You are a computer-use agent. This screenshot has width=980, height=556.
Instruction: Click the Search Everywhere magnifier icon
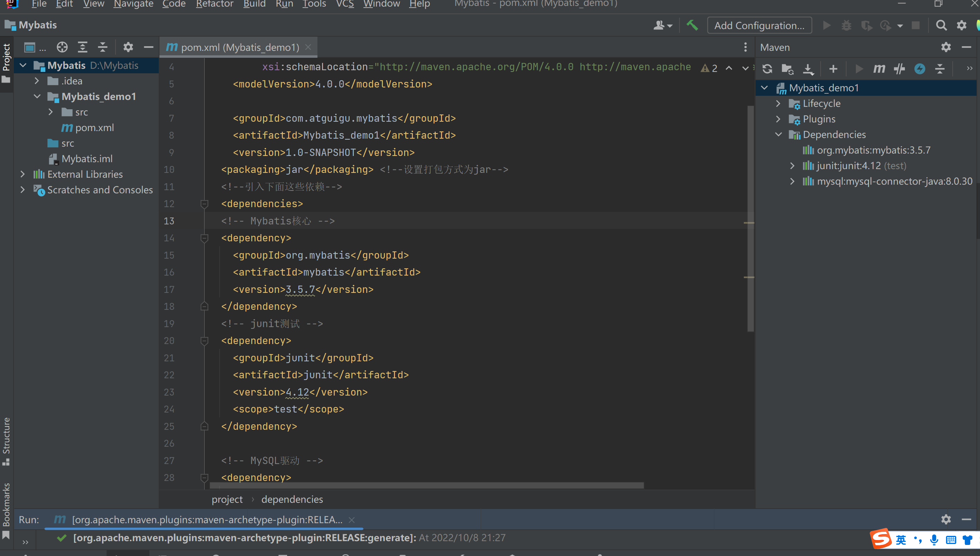[941, 25]
